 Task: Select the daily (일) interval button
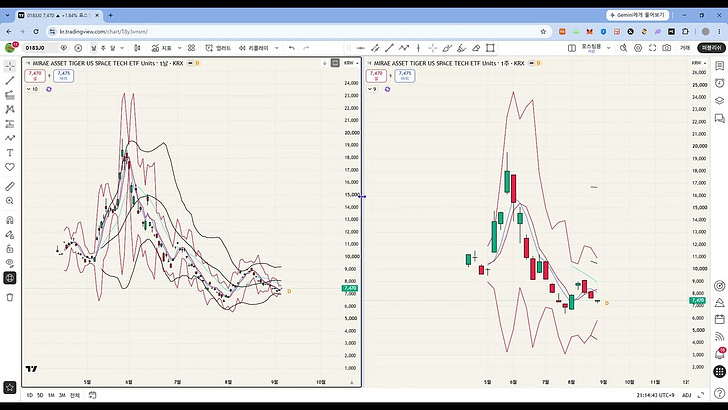[93, 48]
